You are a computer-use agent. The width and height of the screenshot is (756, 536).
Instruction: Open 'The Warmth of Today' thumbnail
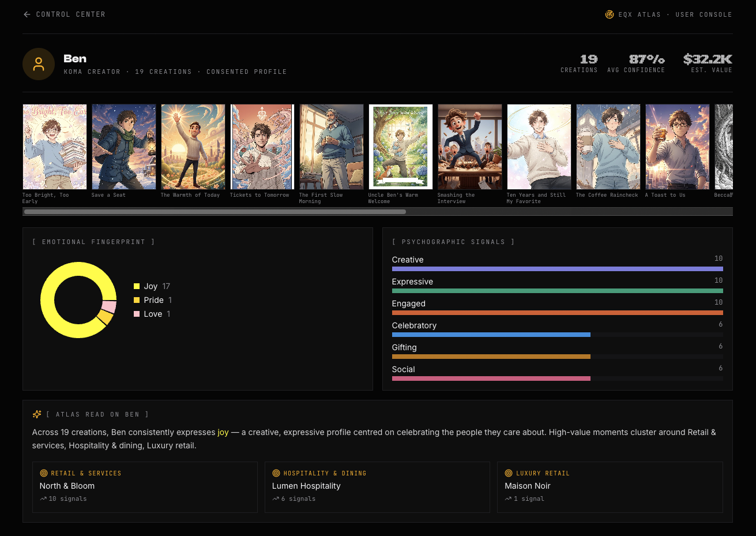(193, 147)
